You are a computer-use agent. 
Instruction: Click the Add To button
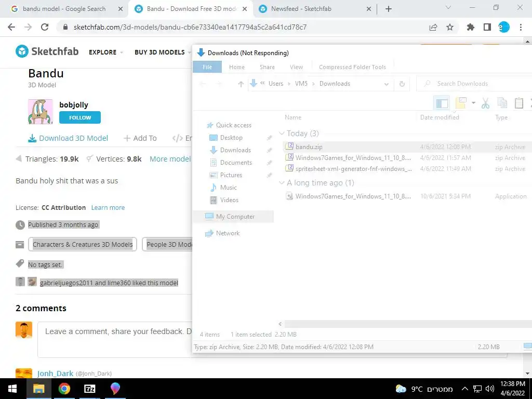140,138
